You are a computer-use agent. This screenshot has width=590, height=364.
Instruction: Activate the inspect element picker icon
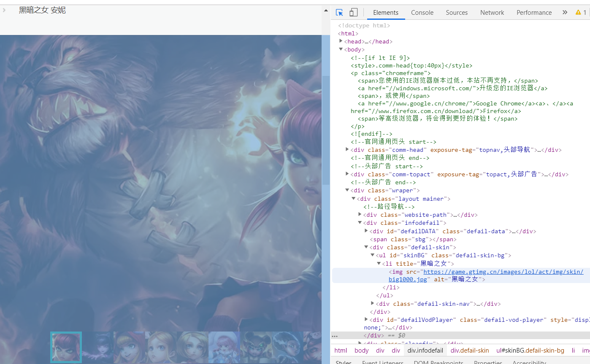coord(339,13)
